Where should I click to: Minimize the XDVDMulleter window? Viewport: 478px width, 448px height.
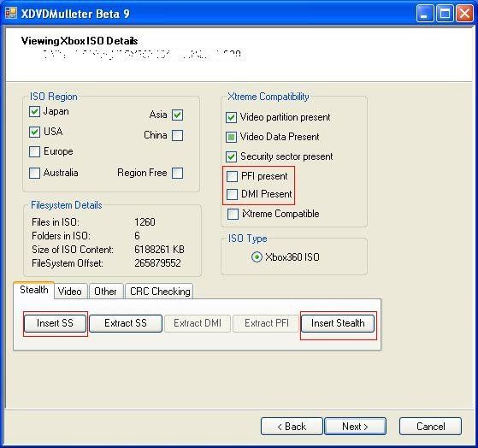pos(425,14)
